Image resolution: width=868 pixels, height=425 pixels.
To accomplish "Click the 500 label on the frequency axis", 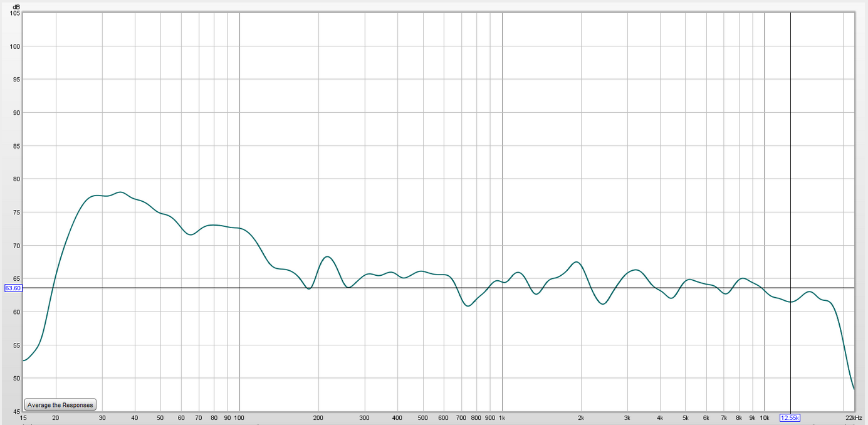I will 422,417.
